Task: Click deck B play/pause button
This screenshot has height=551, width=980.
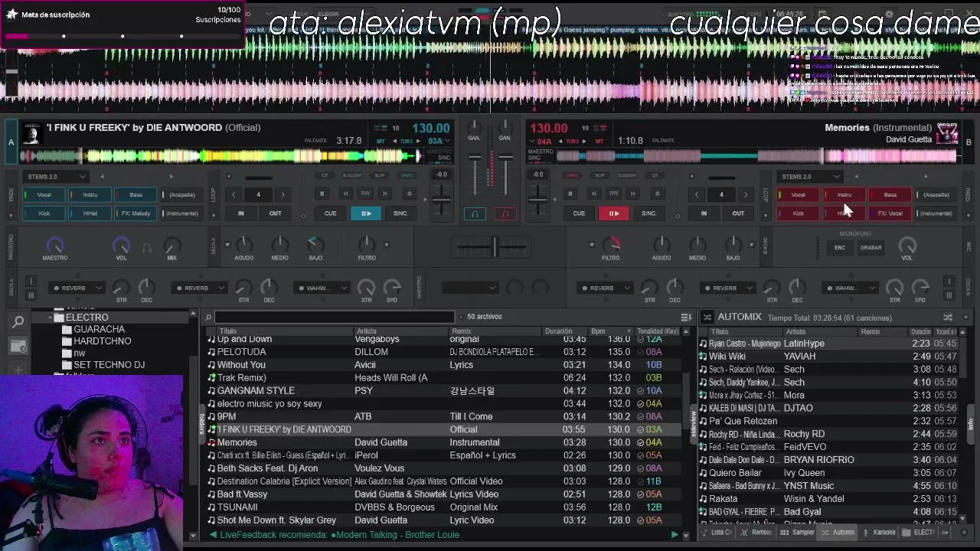Action: point(613,214)
